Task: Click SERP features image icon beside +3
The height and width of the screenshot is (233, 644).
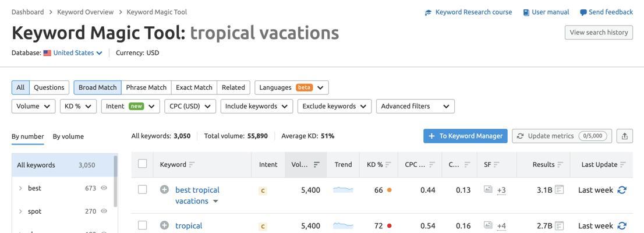Action: [488, 189]
